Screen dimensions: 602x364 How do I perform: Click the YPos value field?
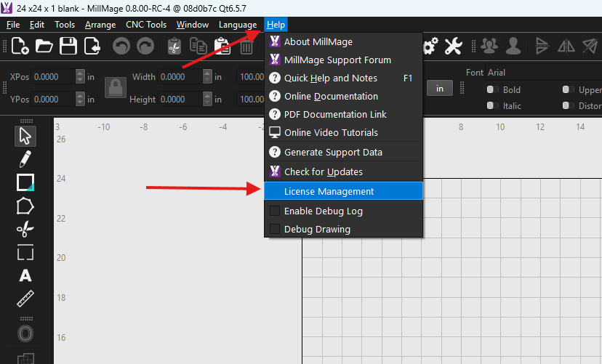tap(53, 100)
